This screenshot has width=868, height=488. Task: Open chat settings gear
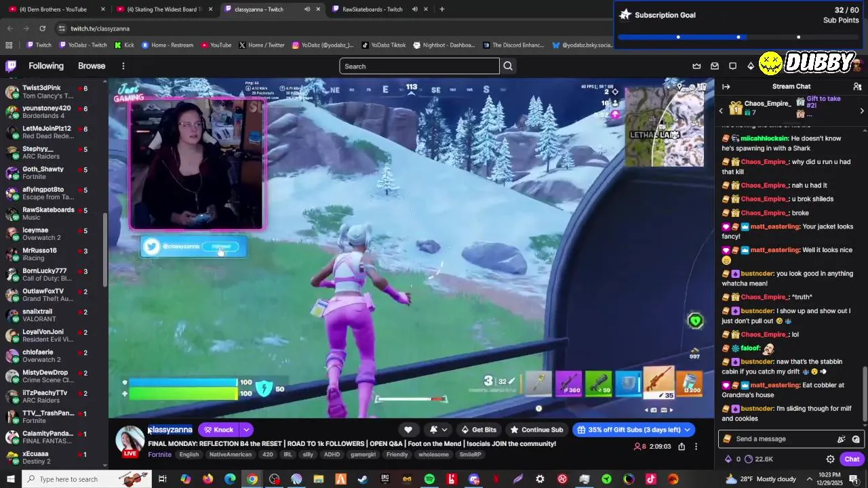coord(830,459)
